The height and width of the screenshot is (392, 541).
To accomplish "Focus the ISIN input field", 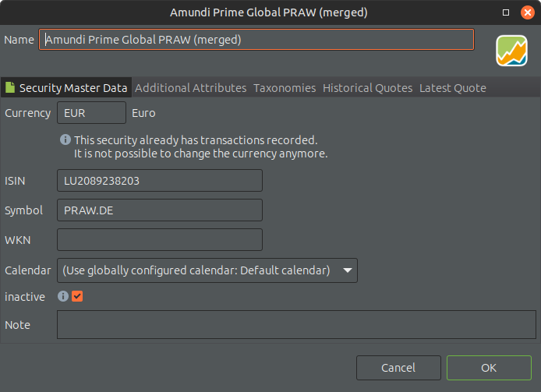I will coord(160,181).
